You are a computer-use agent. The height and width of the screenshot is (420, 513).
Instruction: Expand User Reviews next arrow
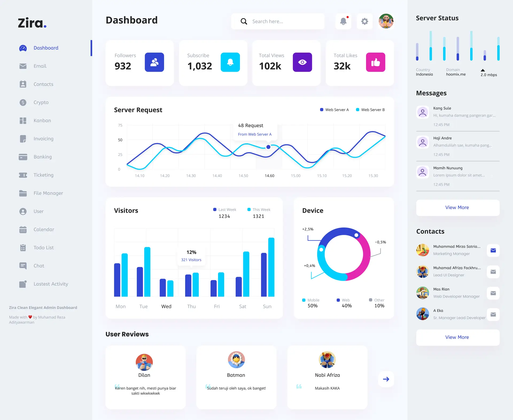click(386, 379)
